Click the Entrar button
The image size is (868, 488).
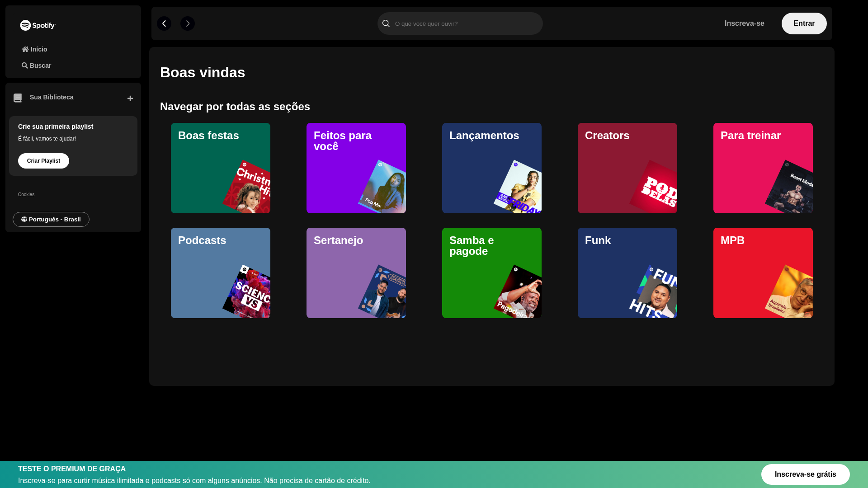tap(804, 23)
